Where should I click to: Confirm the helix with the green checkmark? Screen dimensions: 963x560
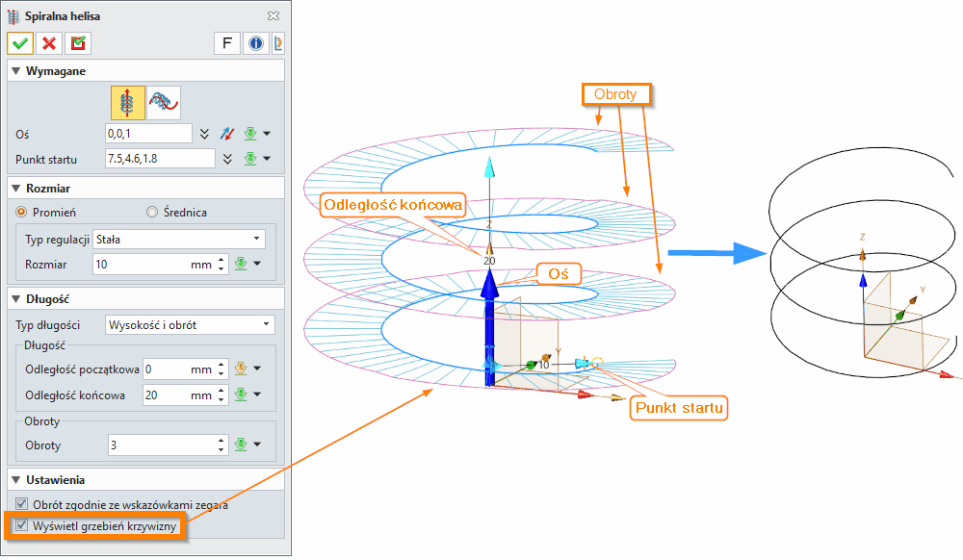tap(20, 43)
